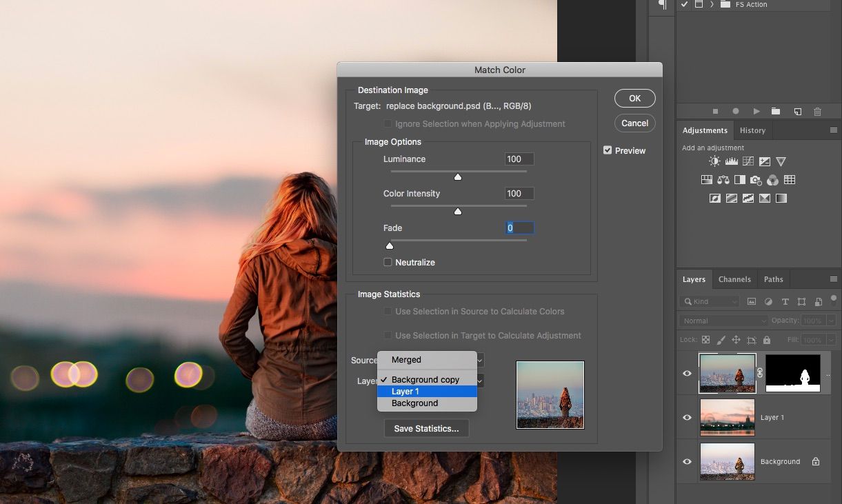
Task: Click the create new action icon
Action: click(x=797, y=111)
